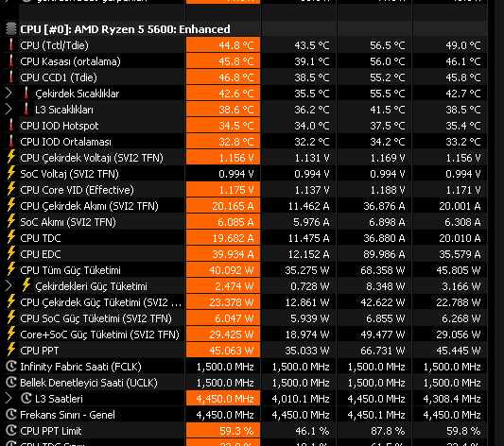Click lightning icon next to Çekirdekleri Güç Tüketimi
The height and width of the screenshot is (446, 504).
(26, 285)
